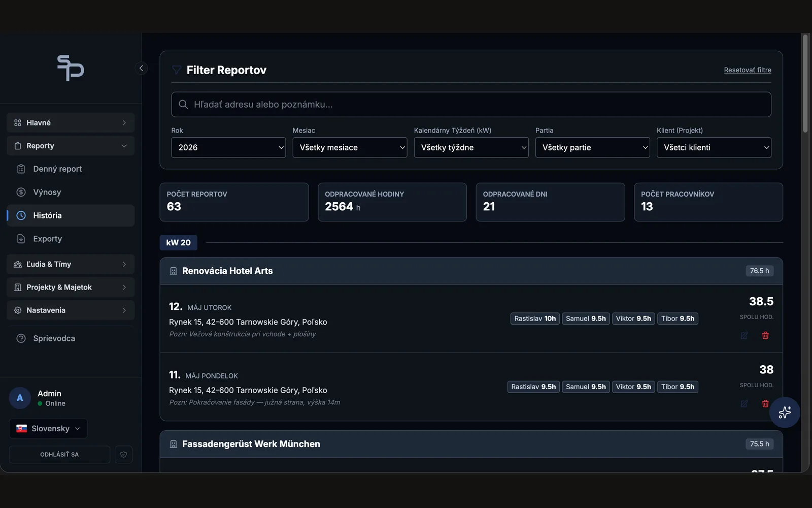Expand Hlavné menu section
The width and height of the screenshot is (812, 508).
pyautogui.click(x=71, y=123)
